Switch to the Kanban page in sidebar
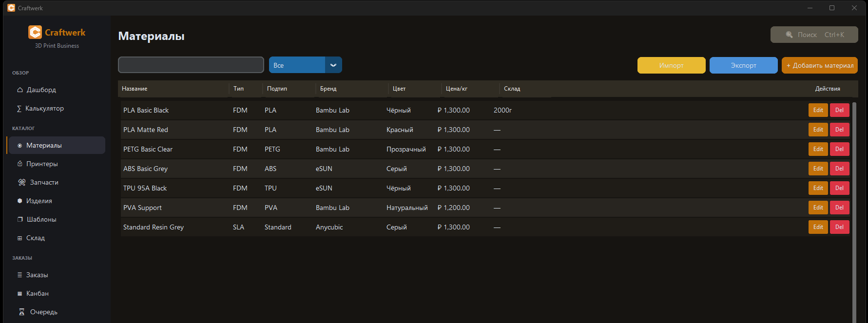Viewport: 868px width, 323px height. click(38, 294)
